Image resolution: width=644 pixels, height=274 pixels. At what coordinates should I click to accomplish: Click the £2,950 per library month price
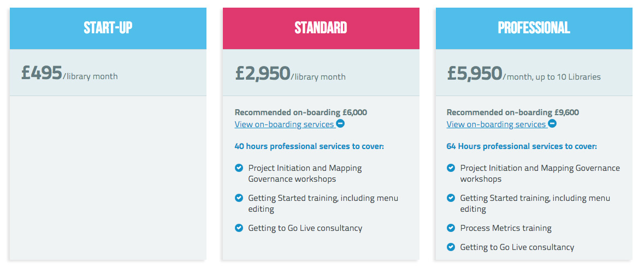point(290,74)
